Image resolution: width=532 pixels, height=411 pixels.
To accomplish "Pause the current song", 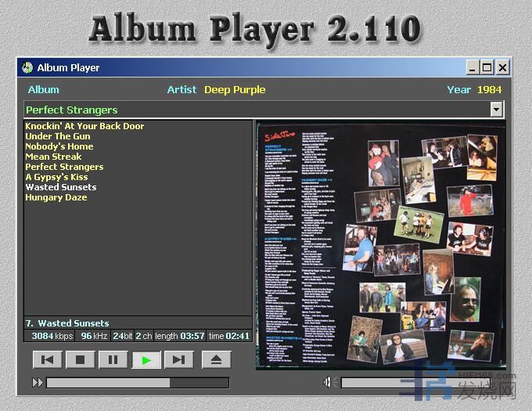I will click(x=113, y=360).
